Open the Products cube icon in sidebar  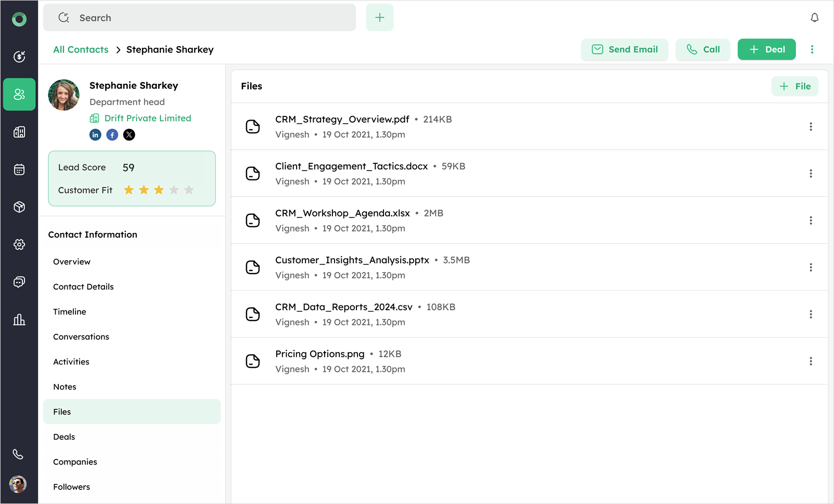(19, 207)
